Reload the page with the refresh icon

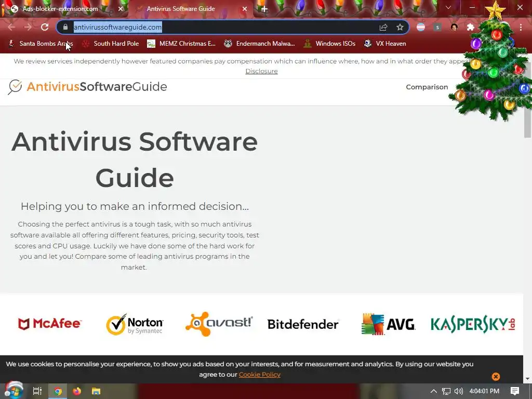(45, 27)
